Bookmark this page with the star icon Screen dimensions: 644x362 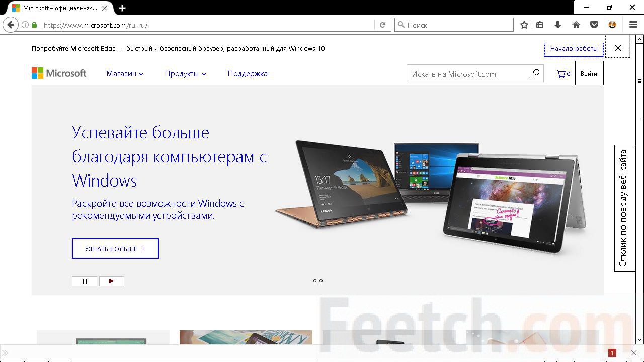(524, 25)
